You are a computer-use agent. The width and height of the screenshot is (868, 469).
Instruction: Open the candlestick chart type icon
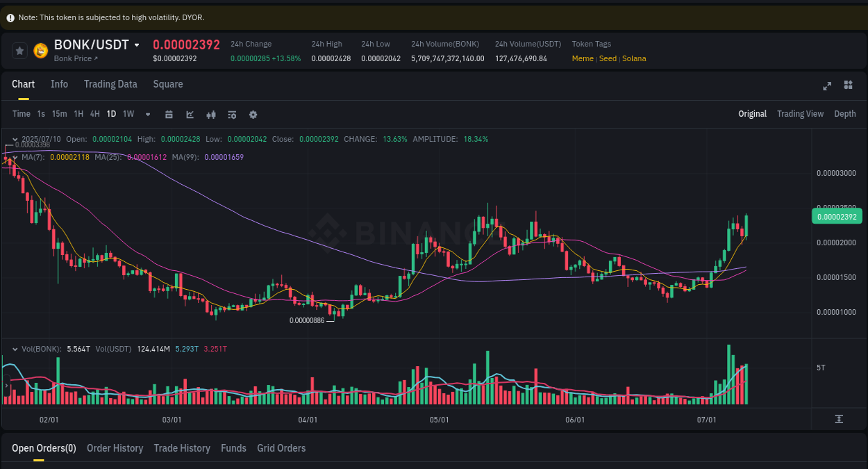point(211,114)
